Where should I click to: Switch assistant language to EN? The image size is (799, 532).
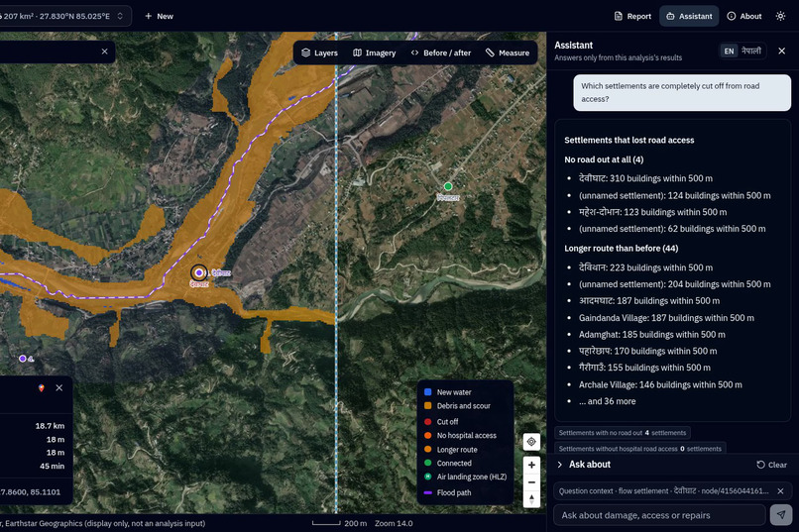click(x=730, y=51)
